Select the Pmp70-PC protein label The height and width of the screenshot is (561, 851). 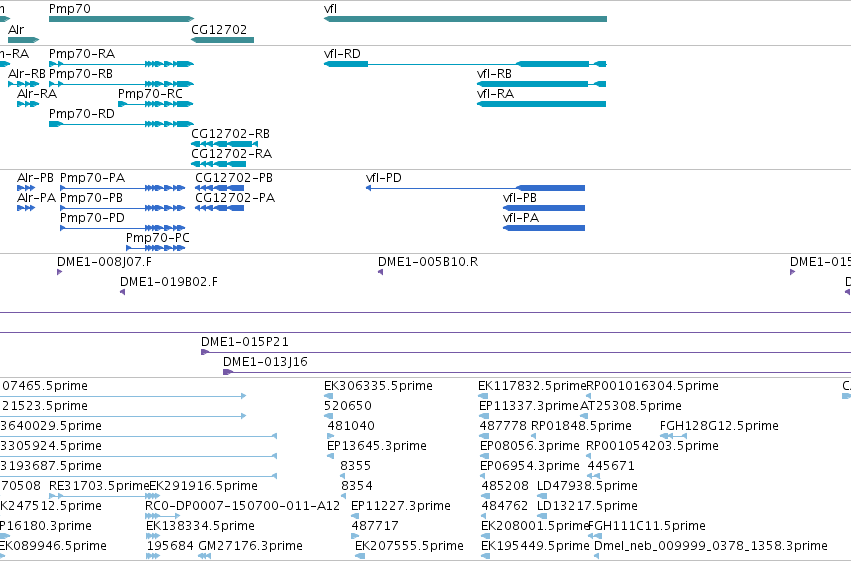click(158, 238)
